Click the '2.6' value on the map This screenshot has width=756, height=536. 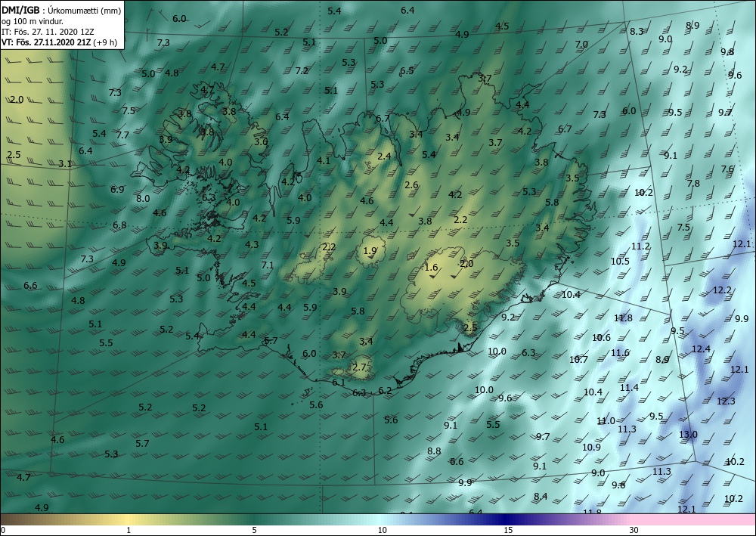tap(411, 184)
